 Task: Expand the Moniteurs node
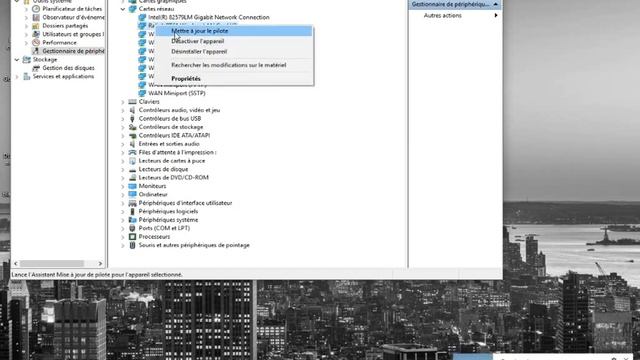123,186
